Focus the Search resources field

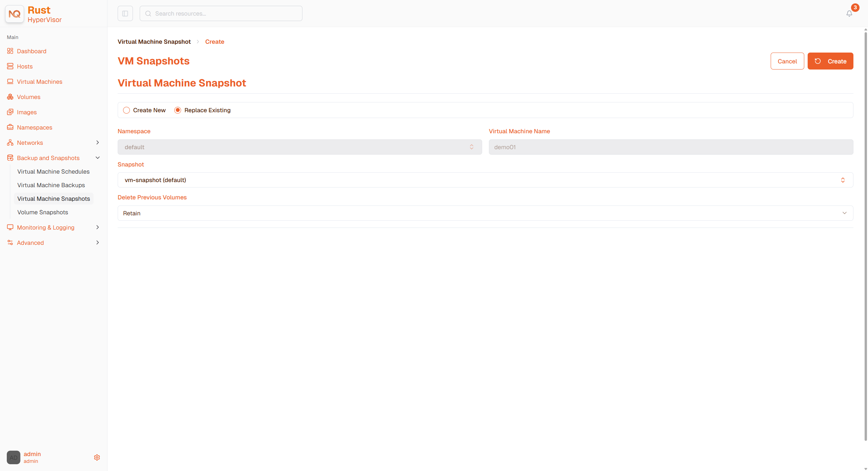pyautogui.click(x=221, y=14)
